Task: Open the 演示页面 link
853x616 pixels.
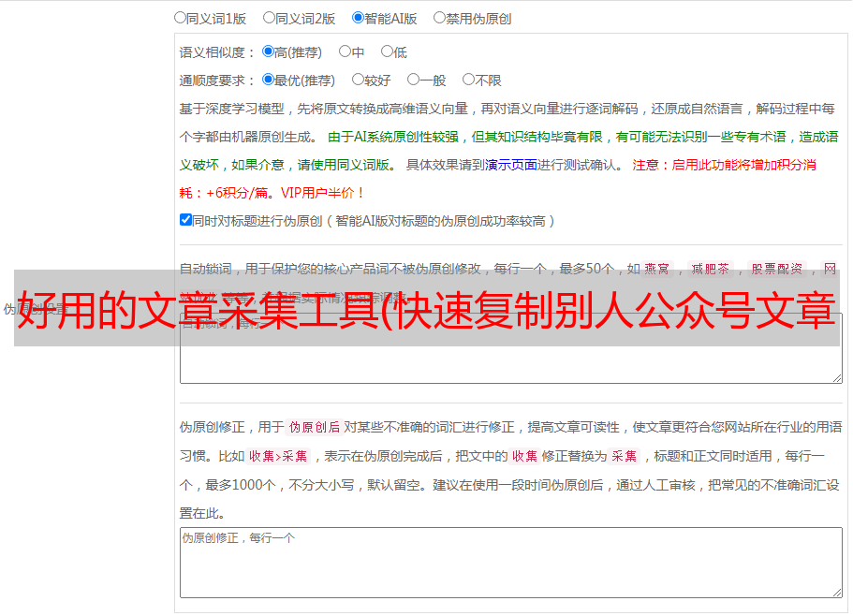Action: (511, 165)
